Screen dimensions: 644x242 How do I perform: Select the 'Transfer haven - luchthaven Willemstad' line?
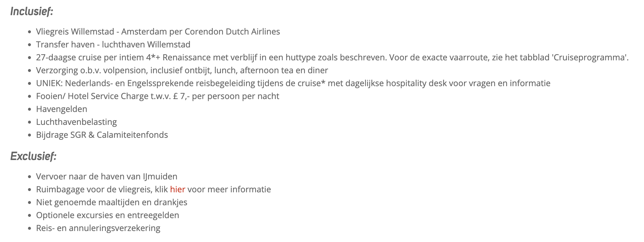pyautogui.click(x=113, y=45)
